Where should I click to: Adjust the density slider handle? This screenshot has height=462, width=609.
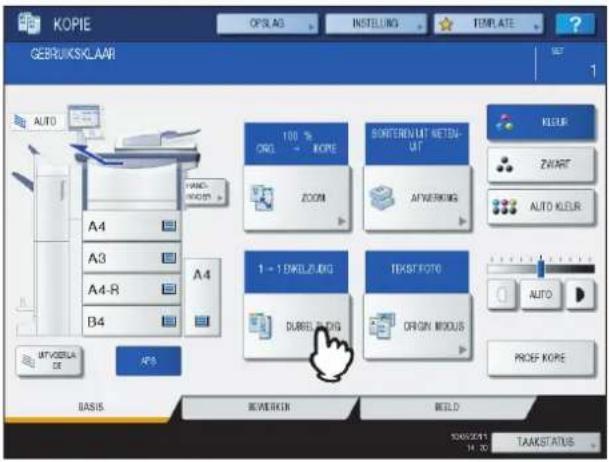(541, 267)
